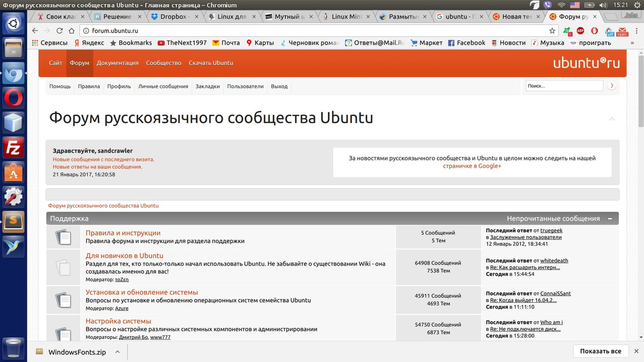Open System Settings gear-wrench icon in launcher
This screenshot has width=644, height=362.
[x=14, y=197]
